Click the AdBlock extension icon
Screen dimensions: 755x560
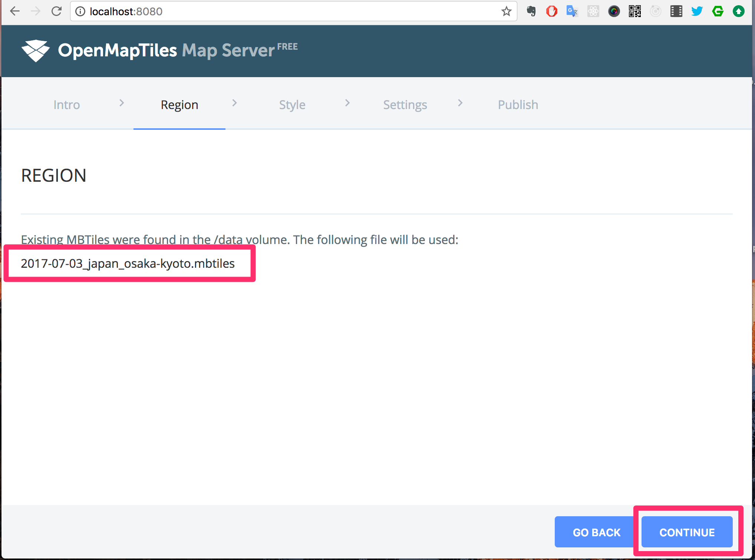(x=551, y=11)
